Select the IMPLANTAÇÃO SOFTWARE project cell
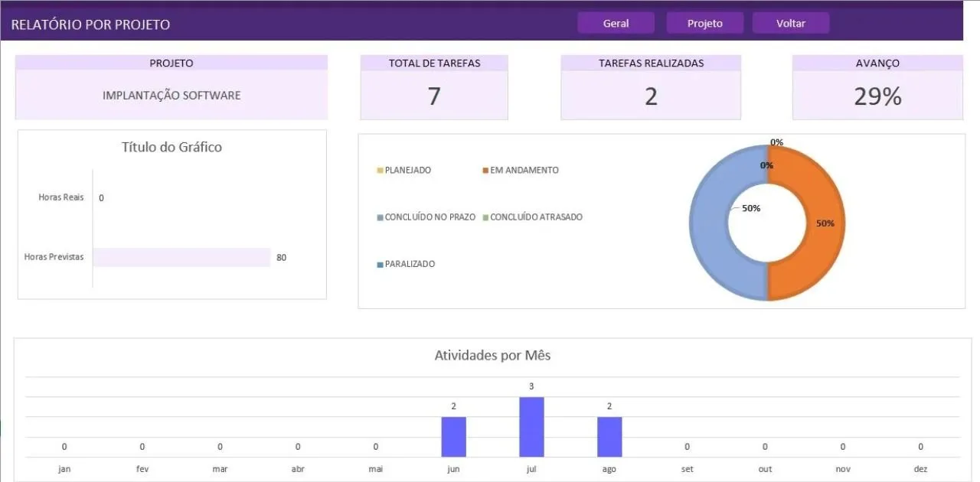Screen dimensions: 980x482 point(171,96)
